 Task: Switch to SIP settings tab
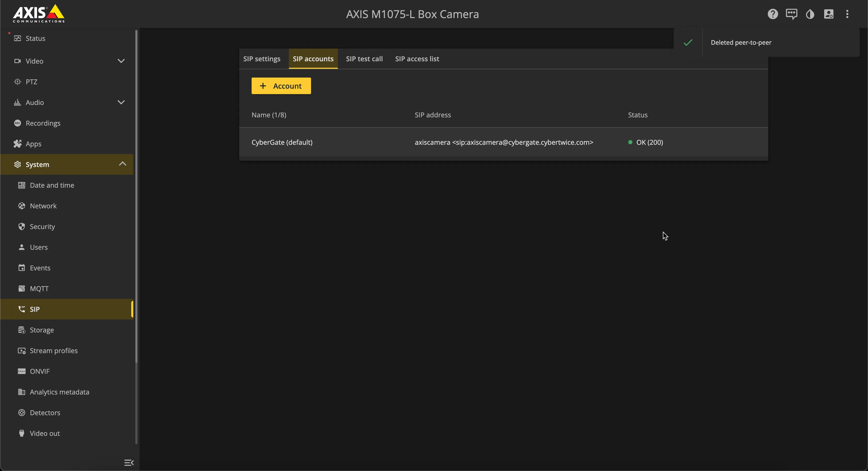click(x=262, y=59)
